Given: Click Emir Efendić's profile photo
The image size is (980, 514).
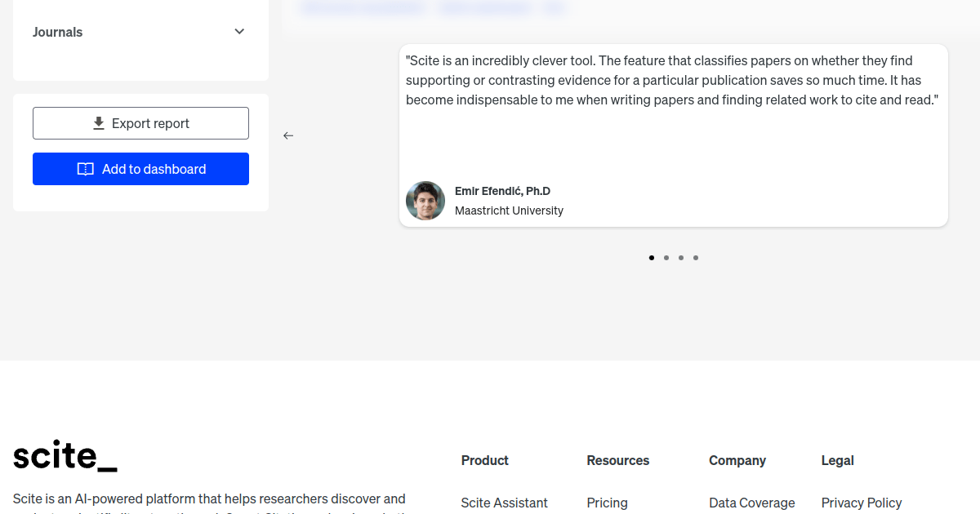Looking at the screenshot, I should click(x=425, y=201).
